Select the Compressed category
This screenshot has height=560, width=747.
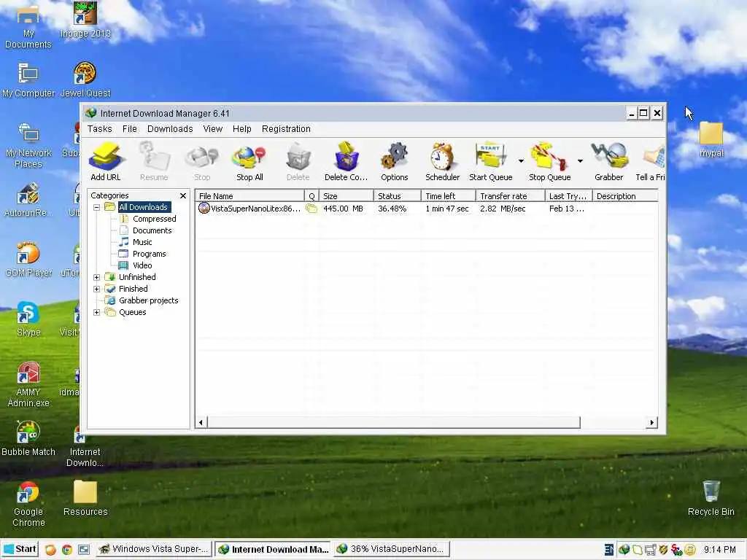155,219
